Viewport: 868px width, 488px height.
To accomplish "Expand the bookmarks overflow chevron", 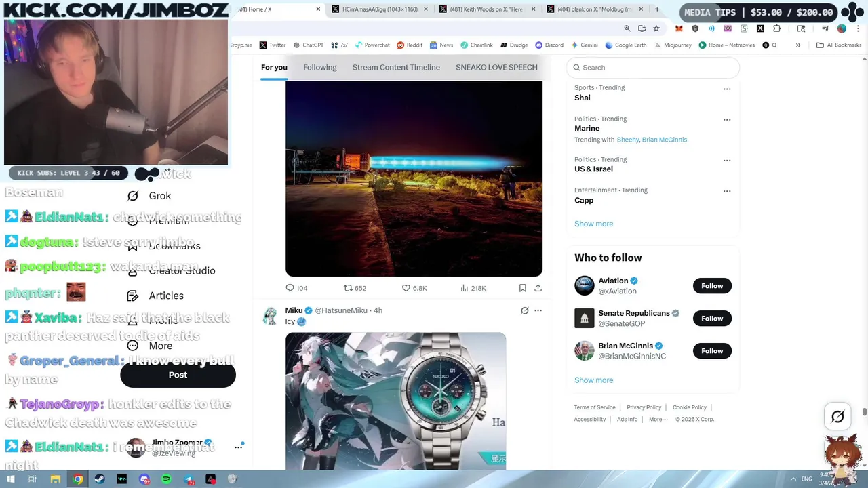I will (798, 45).
